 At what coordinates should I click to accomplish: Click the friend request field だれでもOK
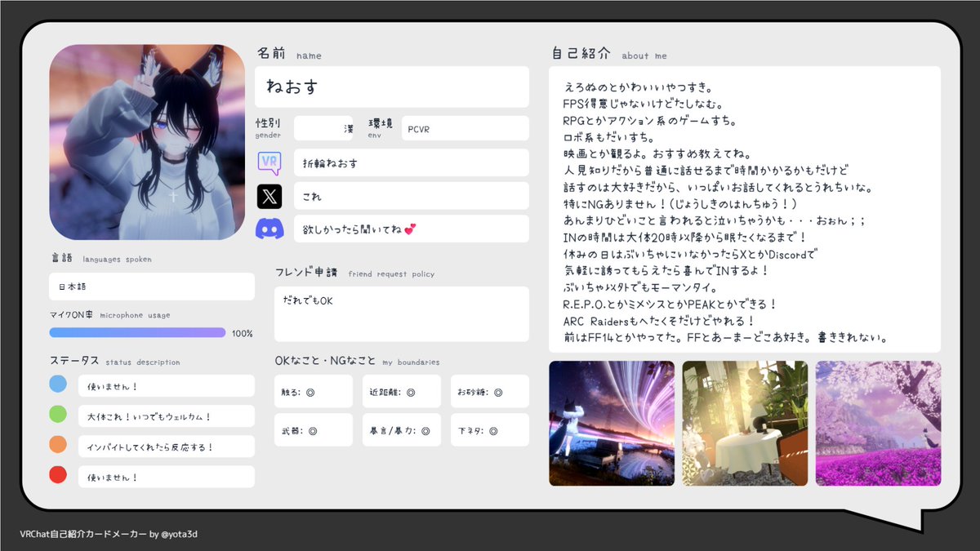tap(402, 313)
